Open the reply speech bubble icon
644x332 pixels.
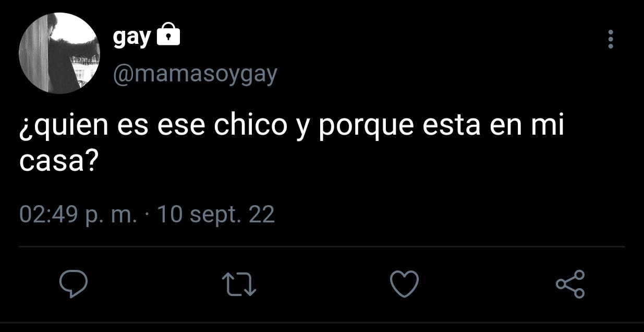click(x=73, y=284)
